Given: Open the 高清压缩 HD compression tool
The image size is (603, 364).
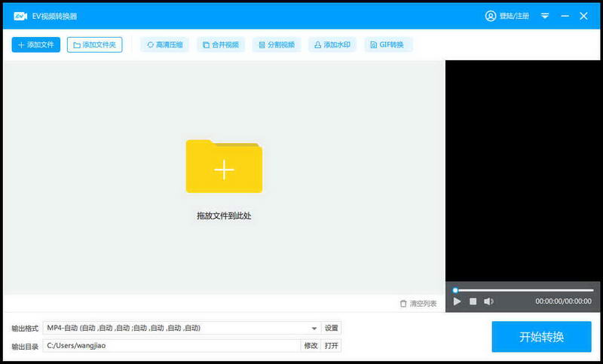Looking at the screenshot, I should pos(164,44).
